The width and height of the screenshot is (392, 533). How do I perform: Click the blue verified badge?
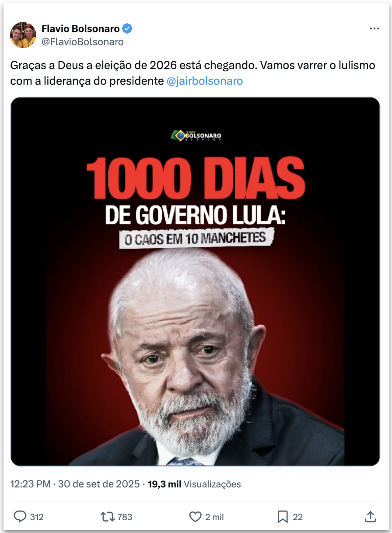(127, 29)
